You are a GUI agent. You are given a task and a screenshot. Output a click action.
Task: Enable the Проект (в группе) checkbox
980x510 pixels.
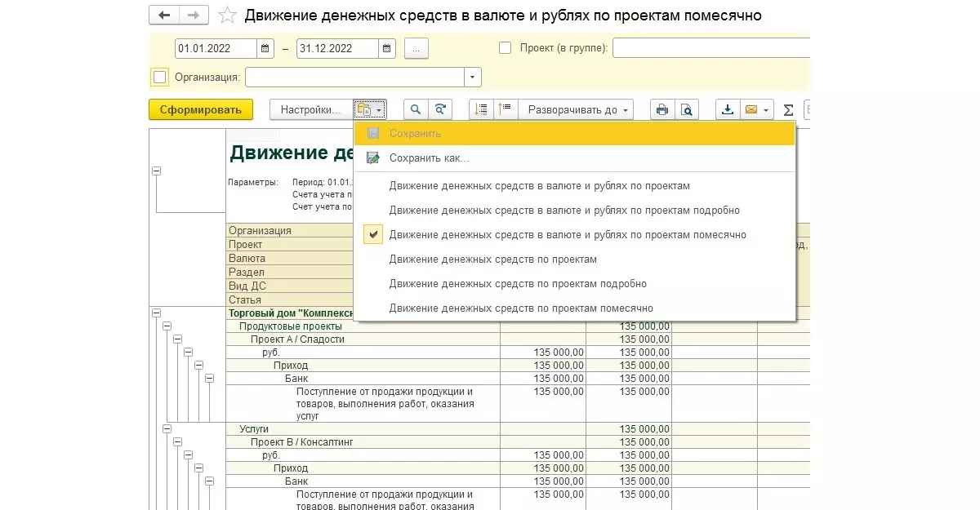tap(505, 48)
